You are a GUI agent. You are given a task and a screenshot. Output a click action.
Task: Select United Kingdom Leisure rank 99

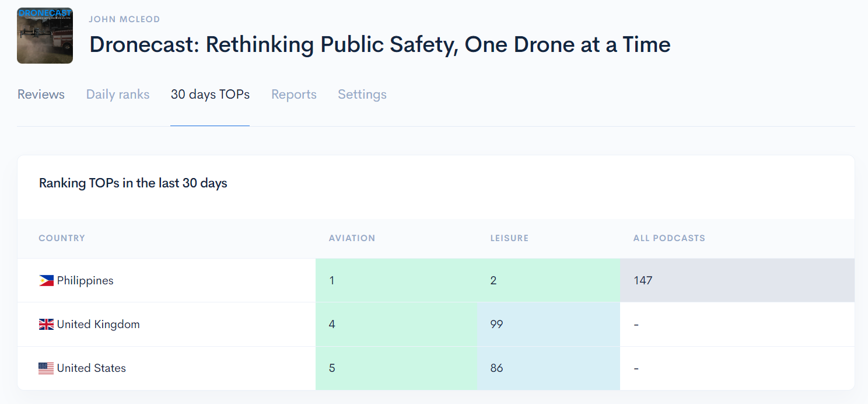tap(548, 325)
